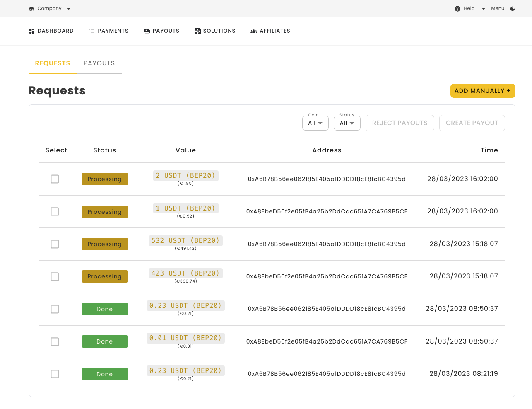Viewport: 532px width, 409px height.
Task: Click the Payouts icon in navigation
Action: [x=147, y=31]
